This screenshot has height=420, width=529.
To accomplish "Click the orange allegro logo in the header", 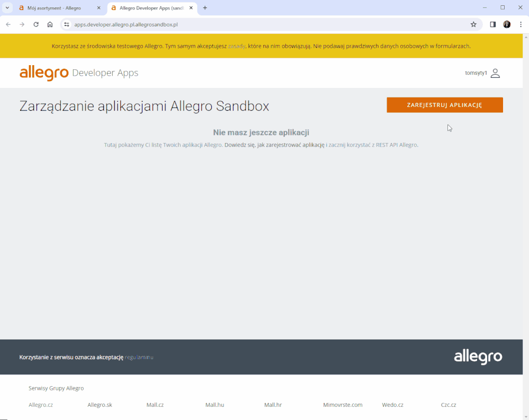I will pyautogui.click(x=44, y=73).
